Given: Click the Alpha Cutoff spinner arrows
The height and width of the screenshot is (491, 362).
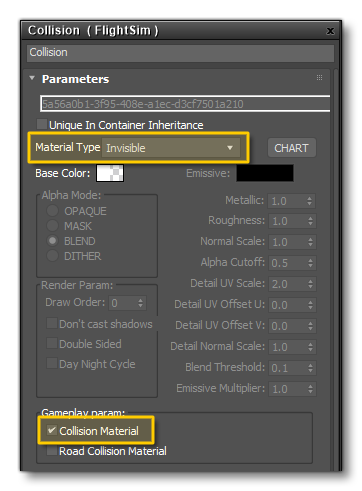Looking at the screenshot, I should (310, 263).
